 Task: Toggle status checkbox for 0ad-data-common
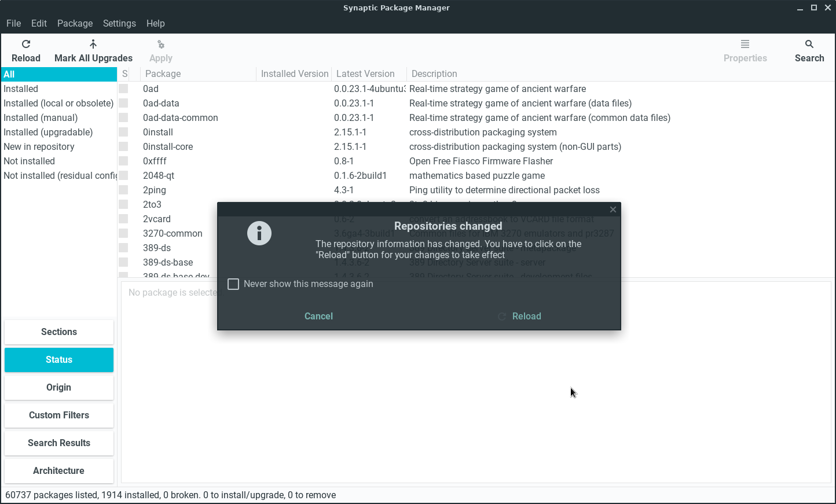coord(123,117)
